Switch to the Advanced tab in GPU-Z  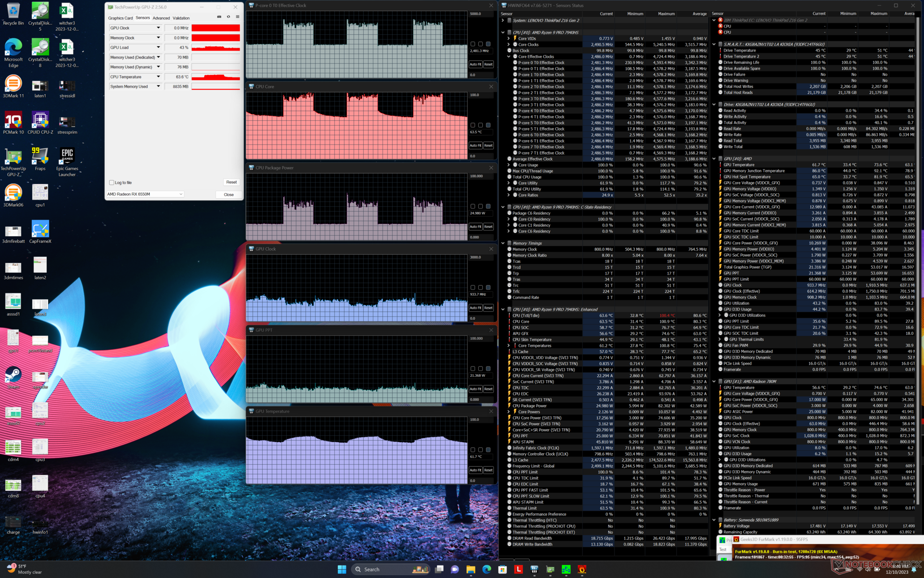[x=161, y=18]
